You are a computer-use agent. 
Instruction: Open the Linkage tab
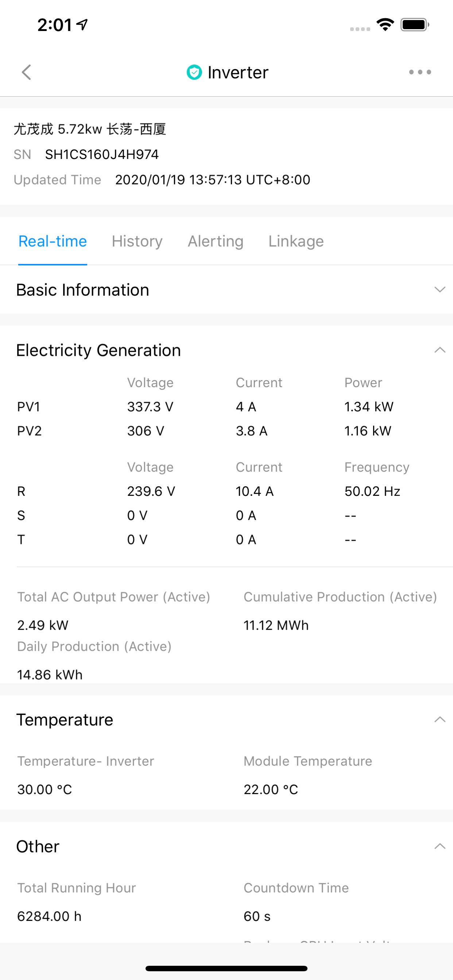[296, 241]
